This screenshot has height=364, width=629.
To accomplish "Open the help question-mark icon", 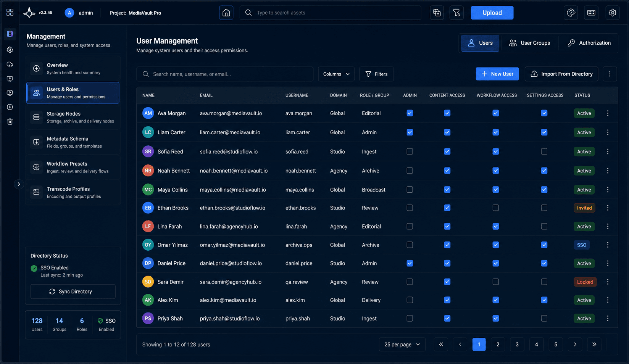I will pos(571,13).
